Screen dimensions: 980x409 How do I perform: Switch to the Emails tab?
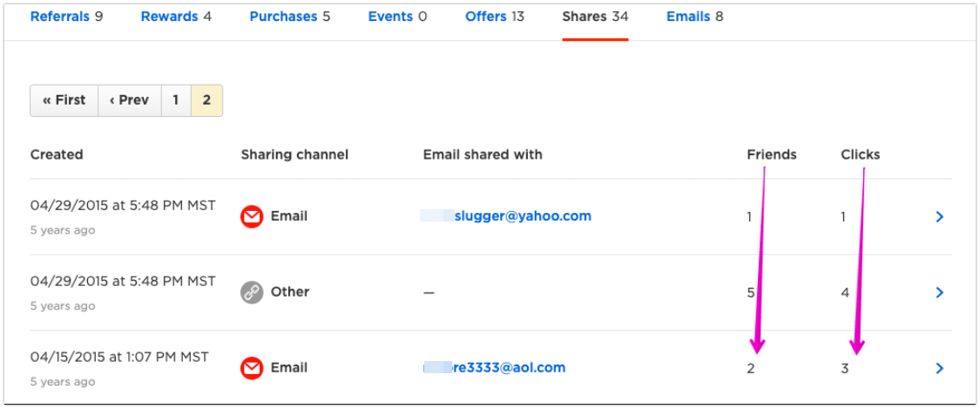(x=694, y=17)
